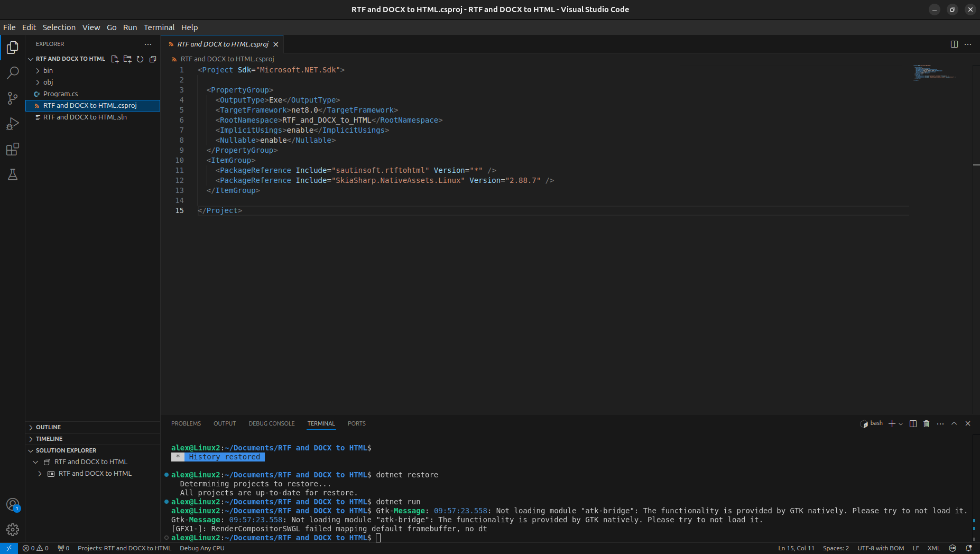The image size is (980, 554).
Task: Open the Search view in activity bar
Action: (x=13, y=73)
